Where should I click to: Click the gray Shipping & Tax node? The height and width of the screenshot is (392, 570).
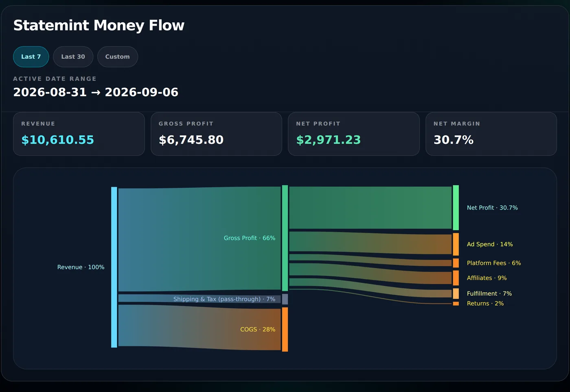pos(285,299)
